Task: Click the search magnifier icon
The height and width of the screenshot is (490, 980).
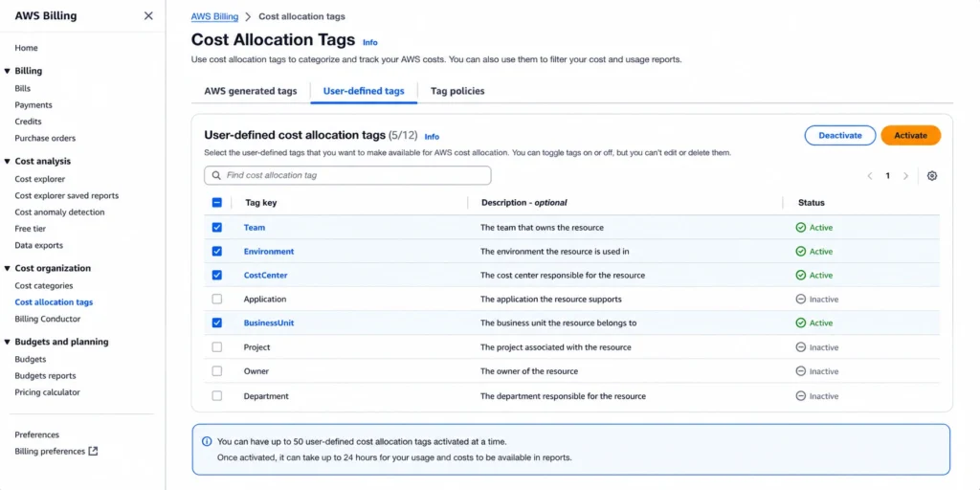Action: pyautogui.click(x=216, y=176)
